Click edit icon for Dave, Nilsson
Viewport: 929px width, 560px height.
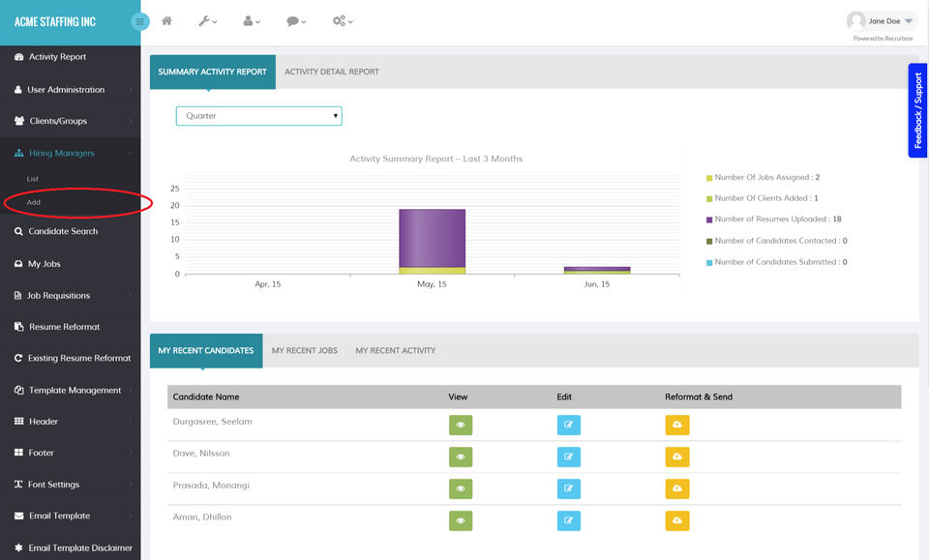click(x=568, y=457)
